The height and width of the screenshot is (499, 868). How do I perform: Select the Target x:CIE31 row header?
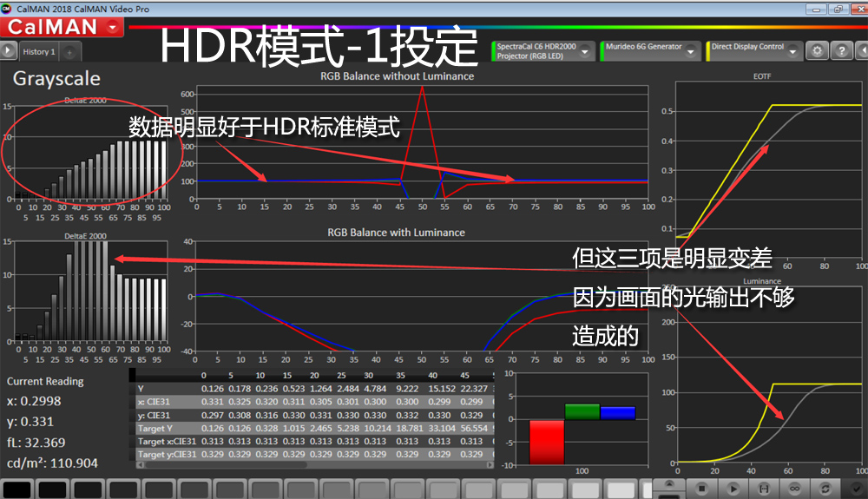click(167, 441)
